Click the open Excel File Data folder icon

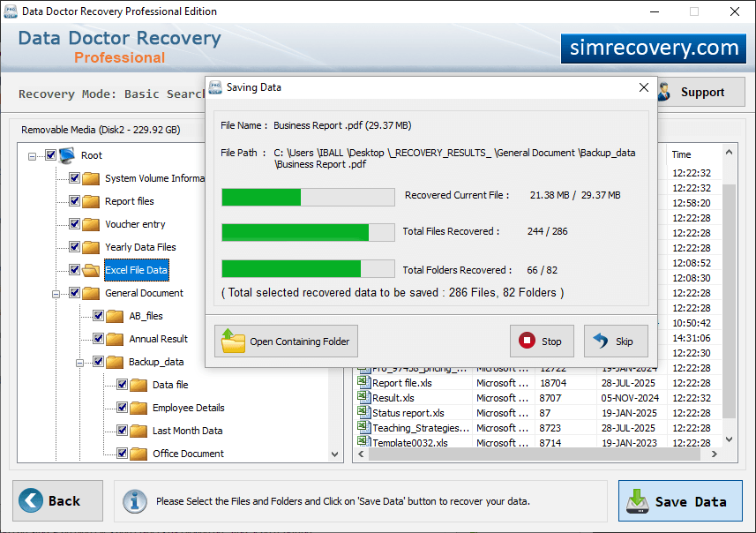91,270
